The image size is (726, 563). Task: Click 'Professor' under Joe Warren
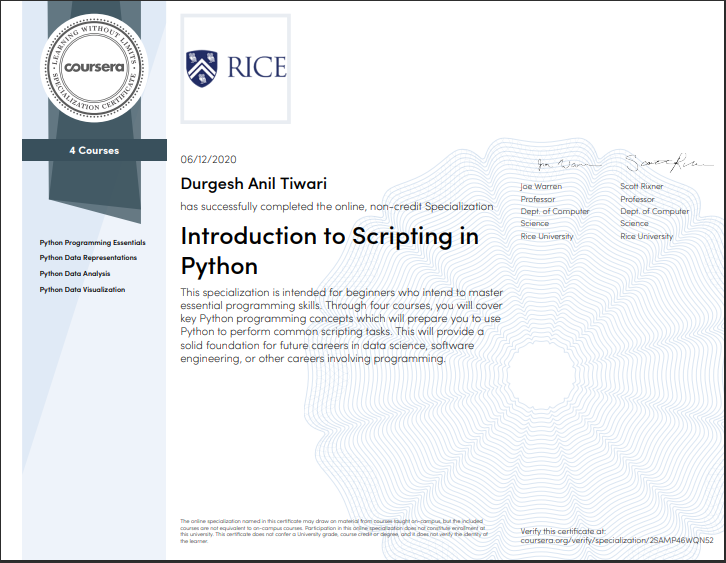pos(538,199)
